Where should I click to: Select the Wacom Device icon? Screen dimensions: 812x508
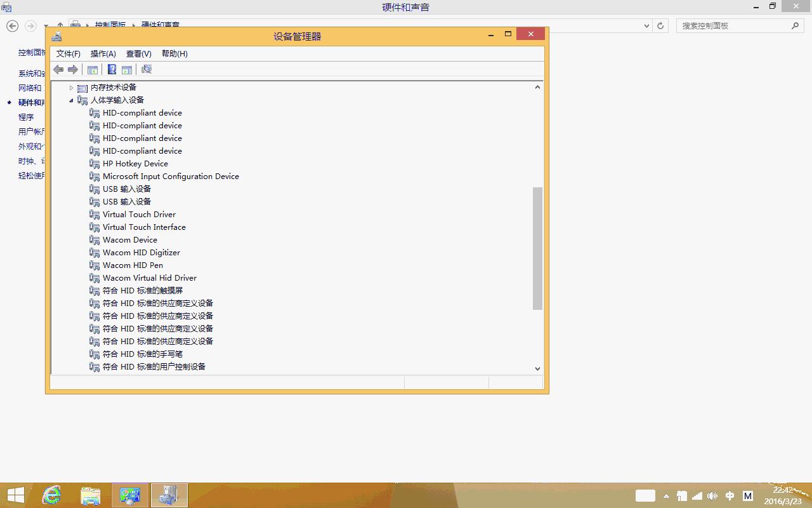(95, 240)
